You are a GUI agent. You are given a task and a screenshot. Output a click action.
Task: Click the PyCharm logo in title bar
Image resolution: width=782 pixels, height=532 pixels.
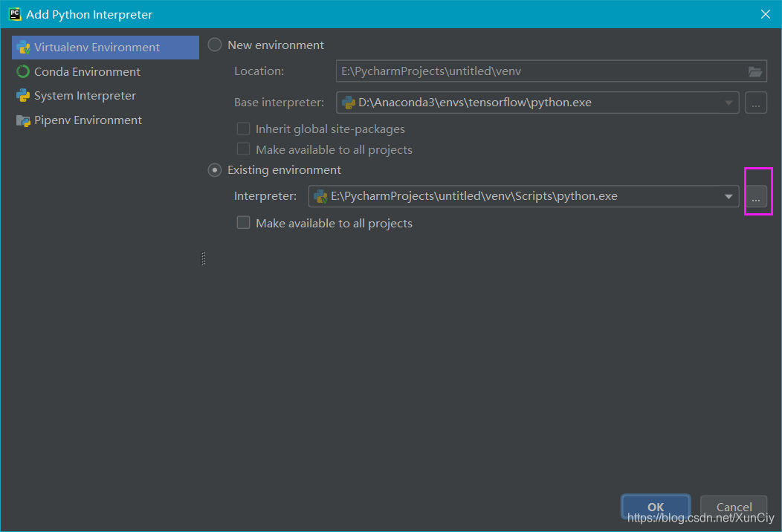click(x=15, y=14)
